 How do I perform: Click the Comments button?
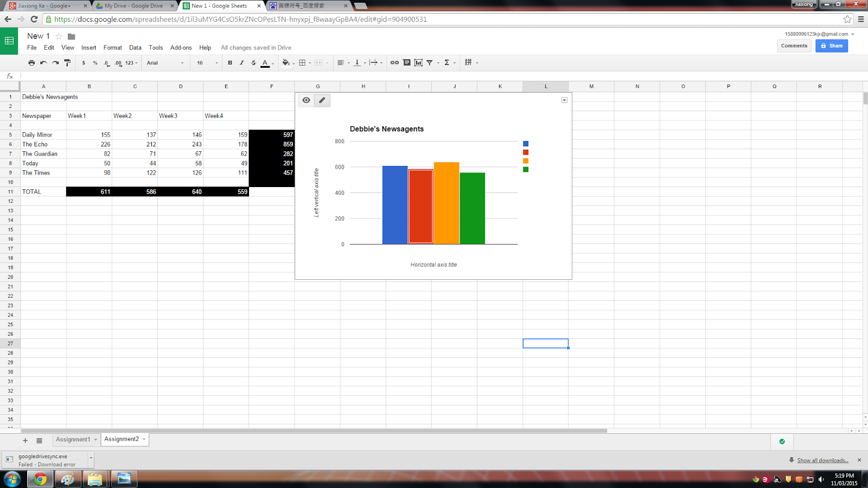pos(794,46)
